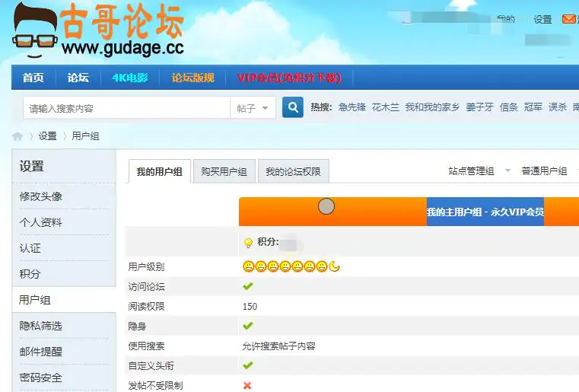Open the 帖子 search type dropdown
579x392 pixels.
[253, 108]
